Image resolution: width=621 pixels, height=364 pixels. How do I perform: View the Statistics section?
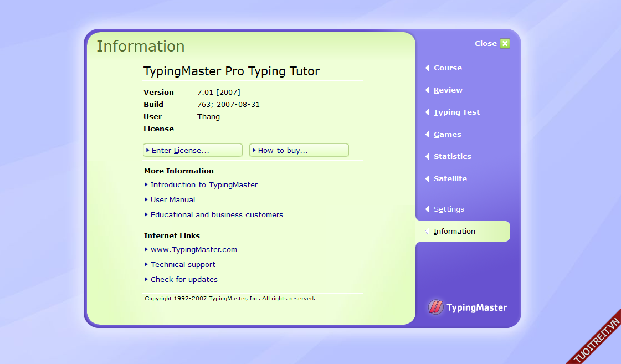(x=452, y=157)
